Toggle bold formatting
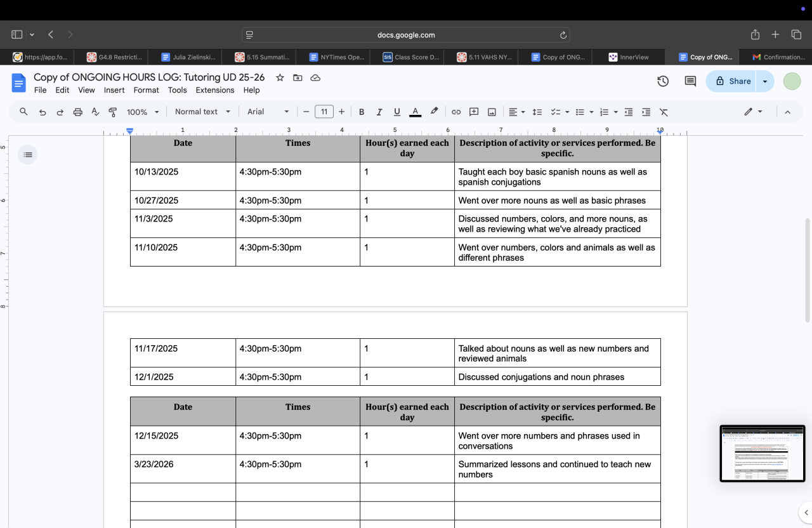 coord(362,112)
